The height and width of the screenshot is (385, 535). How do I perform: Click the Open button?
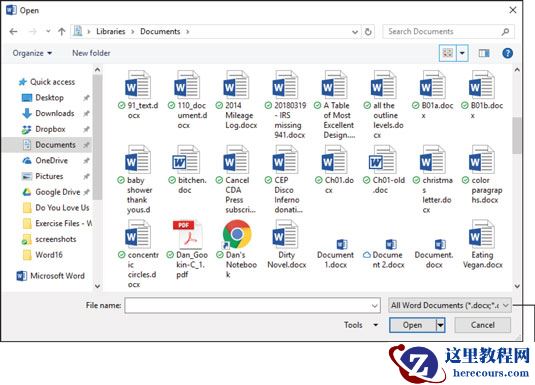pyautogui.click(x=413, y=325)
